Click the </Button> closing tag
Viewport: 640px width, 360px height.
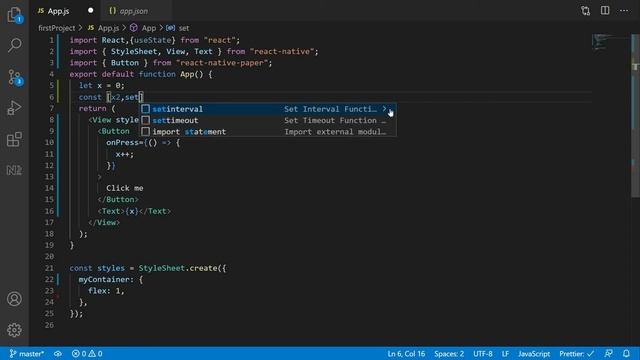[118, 200]
